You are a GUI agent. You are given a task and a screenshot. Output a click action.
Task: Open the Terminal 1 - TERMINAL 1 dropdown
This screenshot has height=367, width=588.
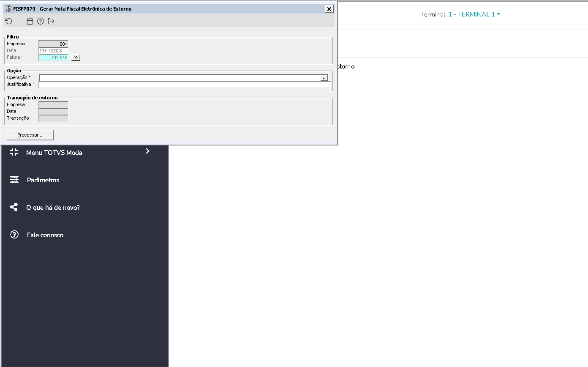click(x=474, y=14)
